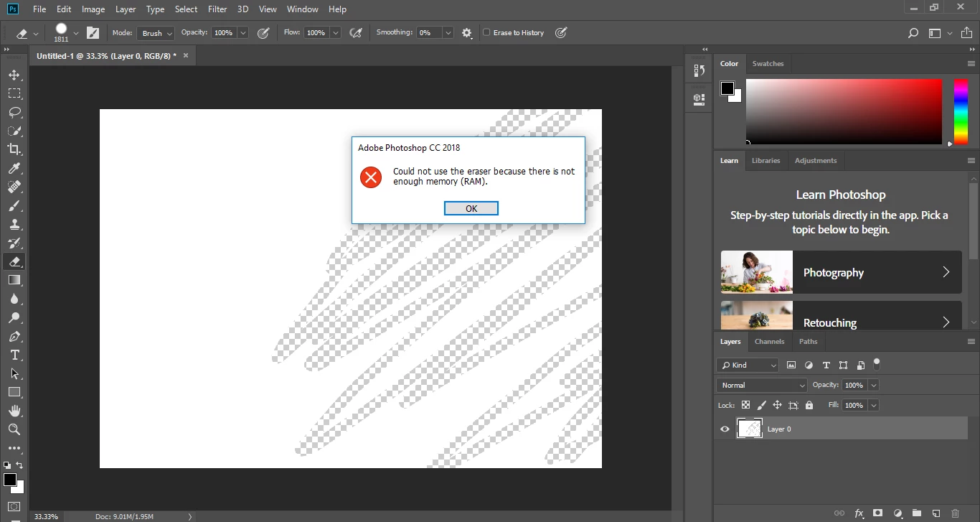The width and height of the screenshot is (980, 522).
Task: Open brush preset picker arrow
Action: [76, 33]
